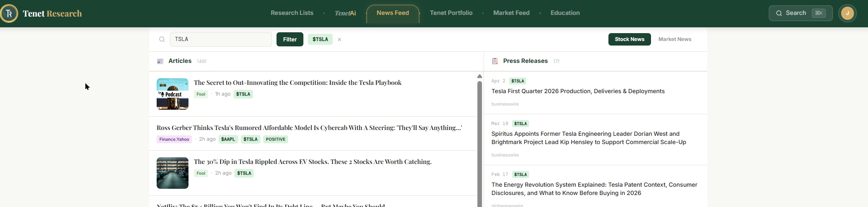
Task: Click $TSLA tag on the Apr 2 release
Action: [517, 81]
